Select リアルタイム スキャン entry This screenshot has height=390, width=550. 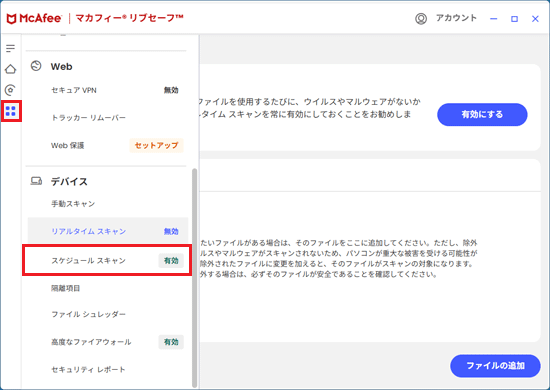(x=108, y=231)
